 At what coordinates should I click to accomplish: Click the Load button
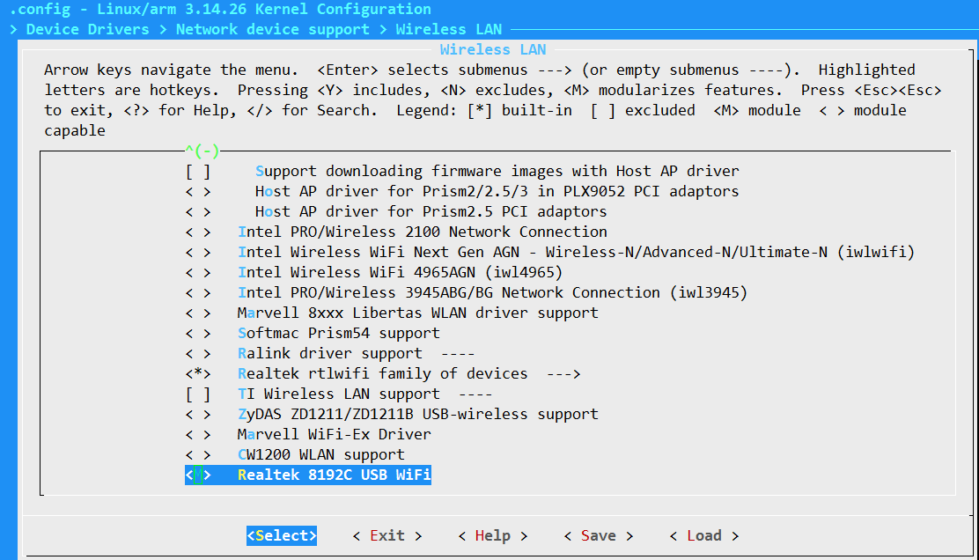[703, 535]
